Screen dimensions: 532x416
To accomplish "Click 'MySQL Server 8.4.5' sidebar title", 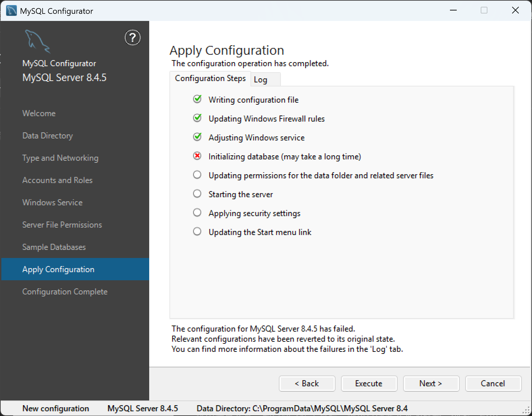I will (x=64, y=78).
